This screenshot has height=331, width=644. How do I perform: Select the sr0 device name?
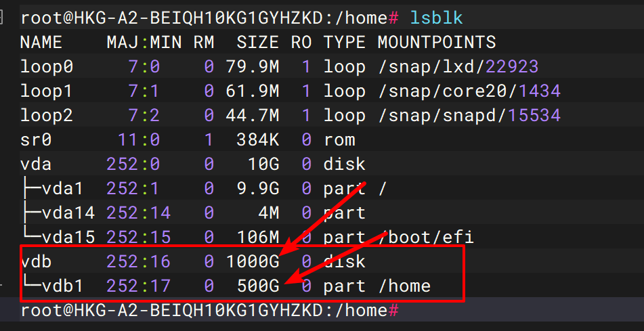[x=35, y=140]
